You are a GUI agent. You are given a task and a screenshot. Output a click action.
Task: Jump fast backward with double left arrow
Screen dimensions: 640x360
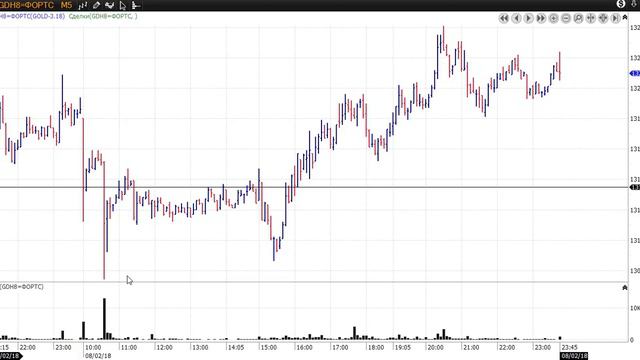pyautogui.click(x=504, y=18)
